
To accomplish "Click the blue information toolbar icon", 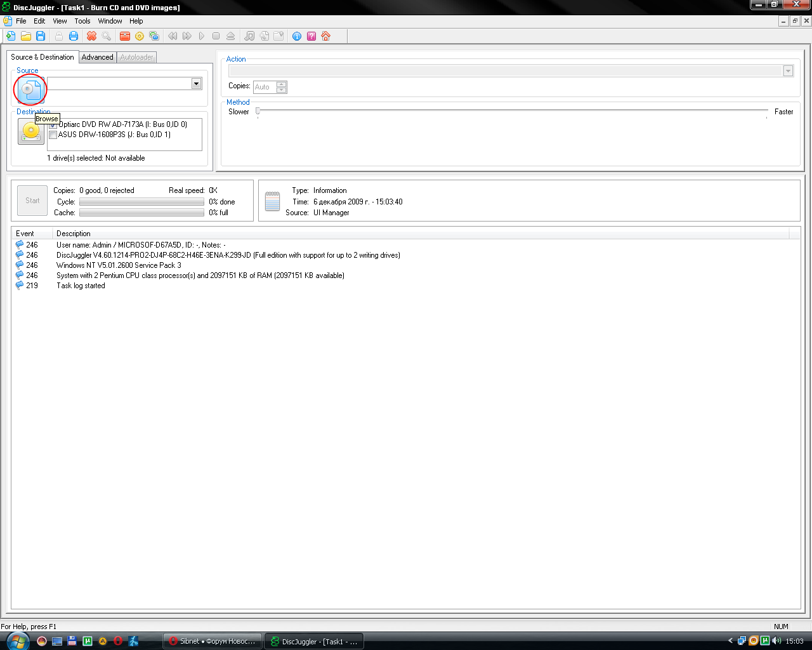I will 297,36.
